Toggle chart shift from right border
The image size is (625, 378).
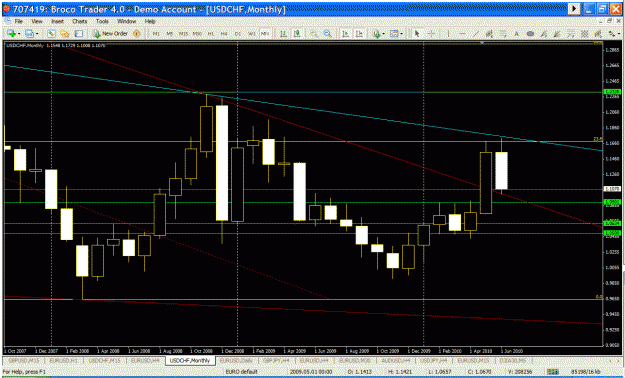click(x=359, y=34)
